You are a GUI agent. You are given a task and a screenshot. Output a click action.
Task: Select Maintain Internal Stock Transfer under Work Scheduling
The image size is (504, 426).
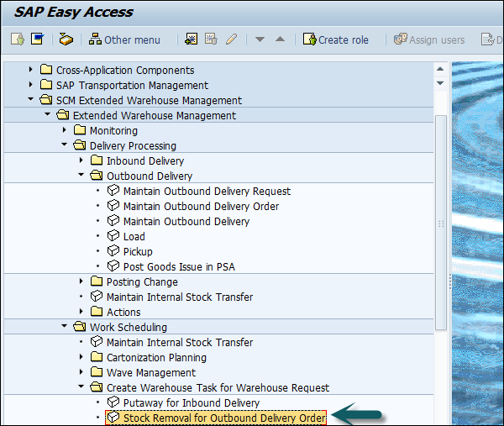[x=180, y=342]
